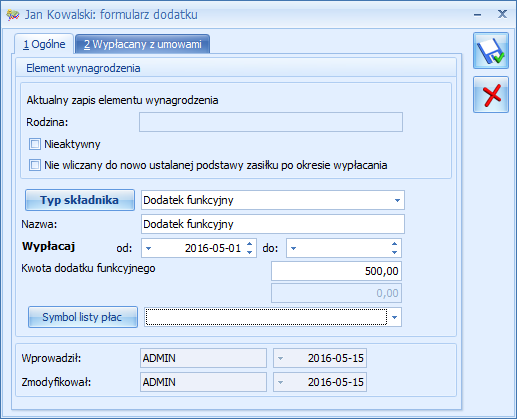
Task: Click the save floppy disk icon
Action: click(491, 51)
